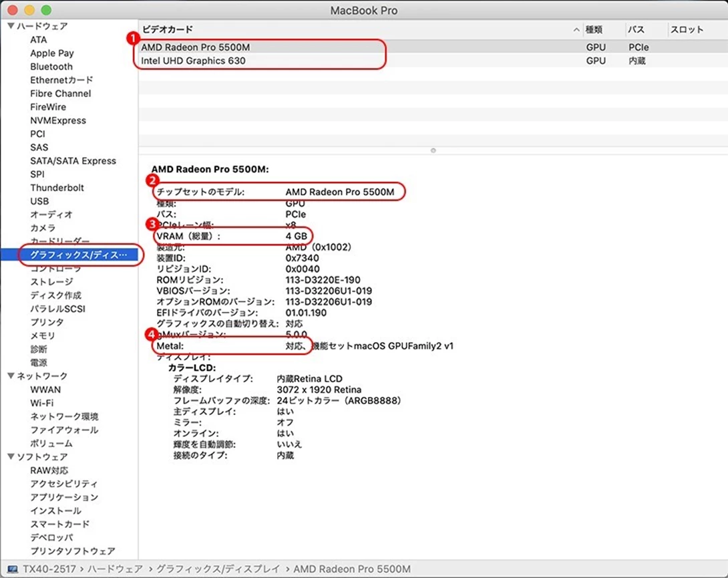
Task: Select グラフィックス/ディスプレイ sidebar item
Action: click(x=69, y=255)
